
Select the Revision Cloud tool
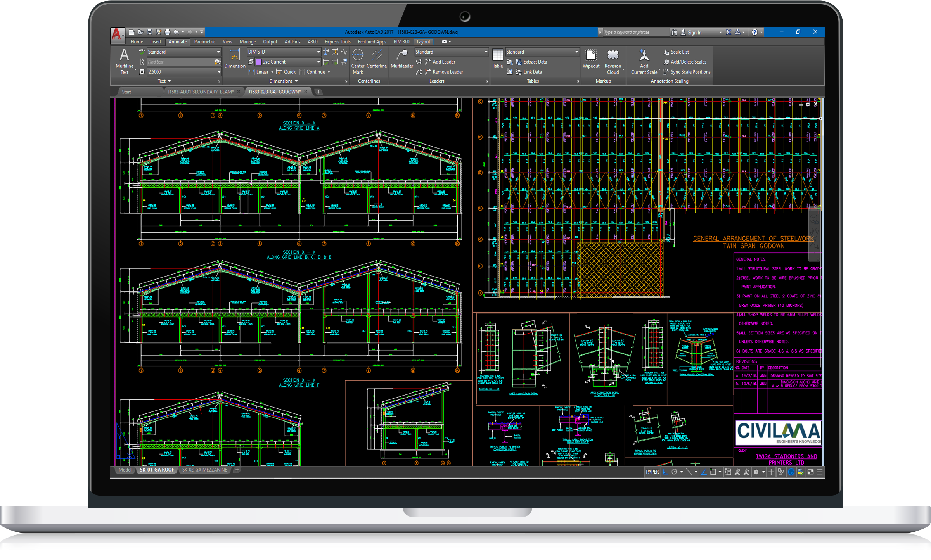pyautogui.click(x=613, y=61)
